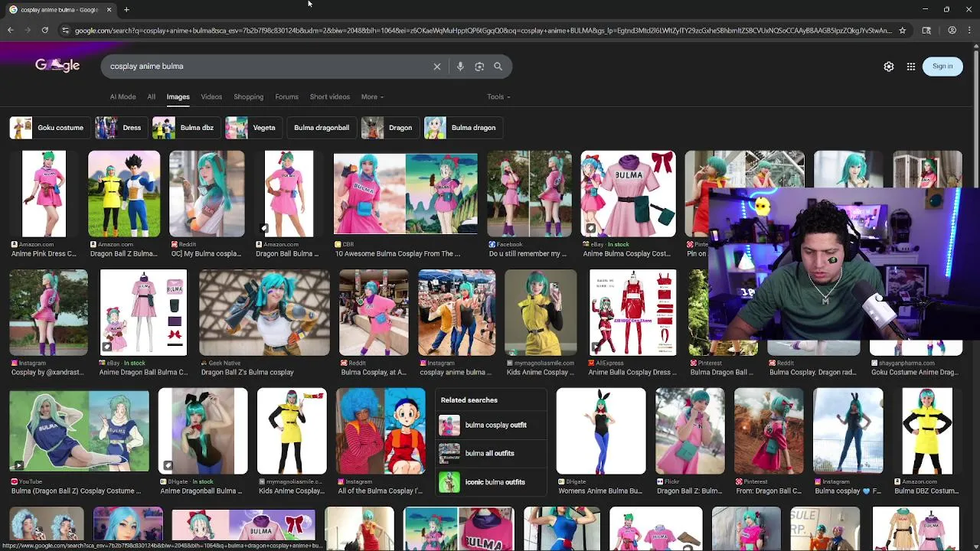View site information icon in address bar
The height and width of the screenshot is (551, 980).
click(65, 31)
